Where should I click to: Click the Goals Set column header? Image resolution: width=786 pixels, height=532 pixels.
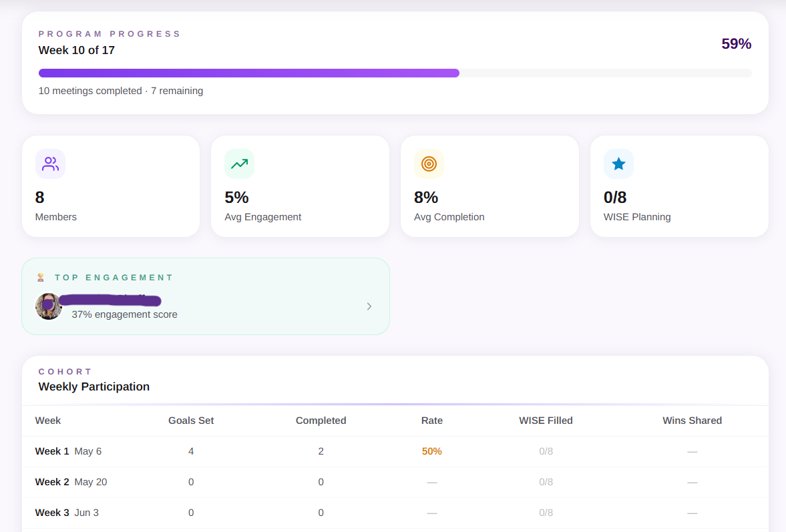(191, 421)
